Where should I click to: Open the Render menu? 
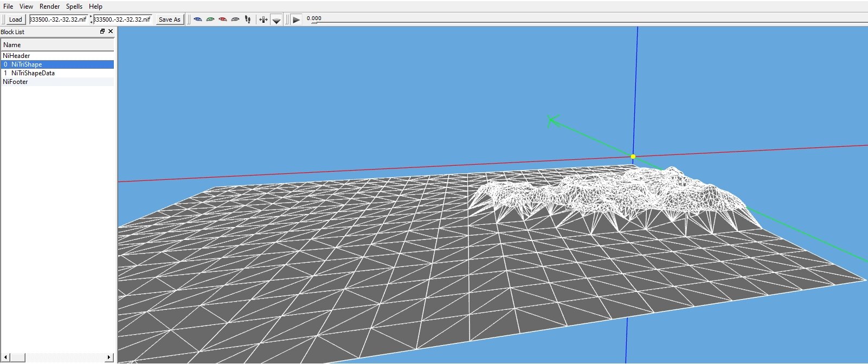click(x=49, y=6)
